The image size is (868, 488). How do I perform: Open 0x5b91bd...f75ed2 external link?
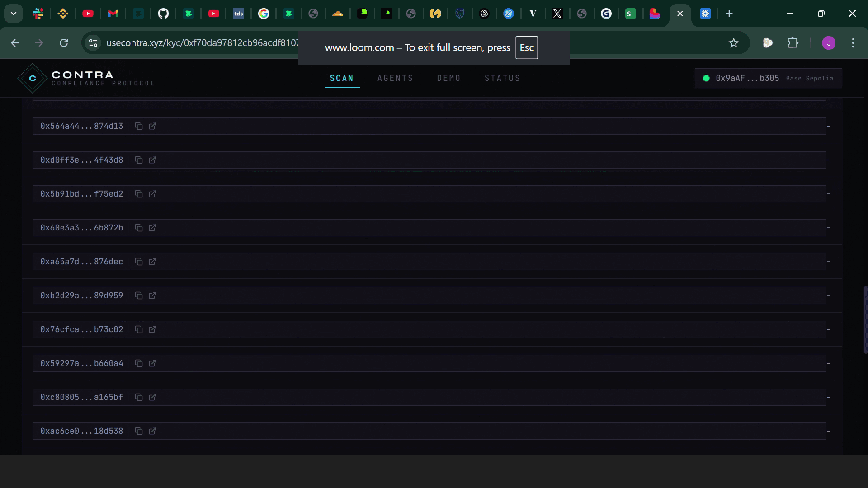click(x=152, y=194)
